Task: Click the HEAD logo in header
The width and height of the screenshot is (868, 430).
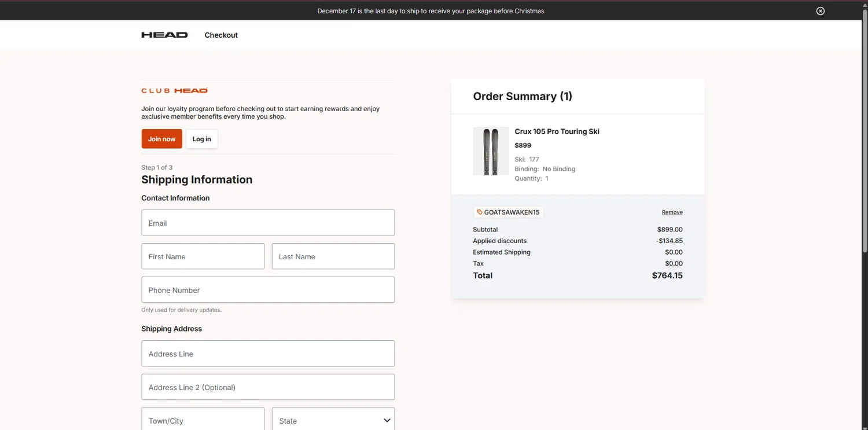Action: [164, 35]
